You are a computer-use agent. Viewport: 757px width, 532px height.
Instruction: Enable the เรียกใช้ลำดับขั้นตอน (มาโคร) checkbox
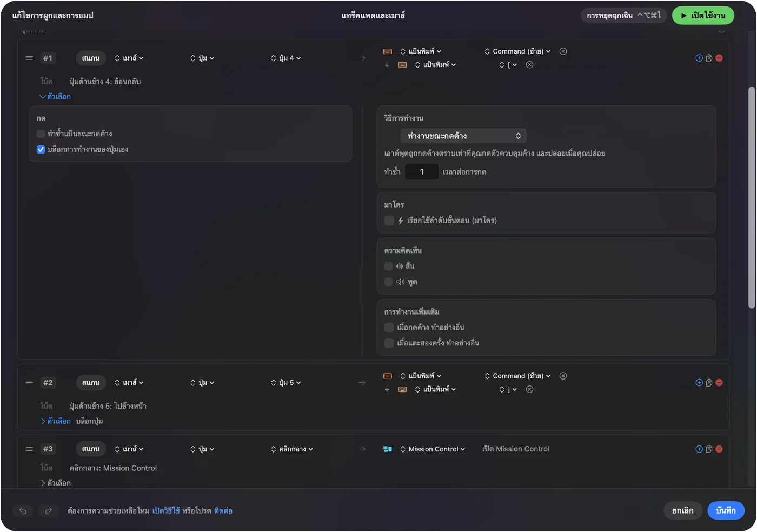(x=389, y=220)
